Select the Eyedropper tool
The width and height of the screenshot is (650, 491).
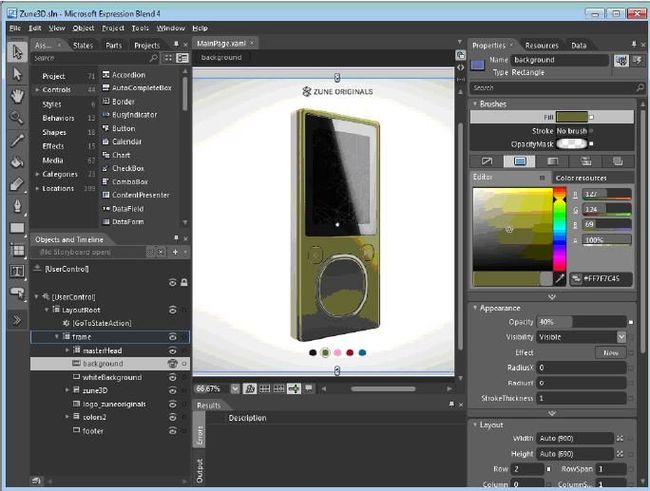click(17, 140)
